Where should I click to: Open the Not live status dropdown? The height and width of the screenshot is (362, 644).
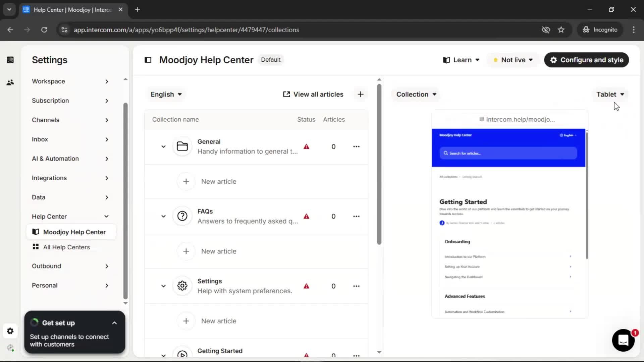tap(513, 60)
